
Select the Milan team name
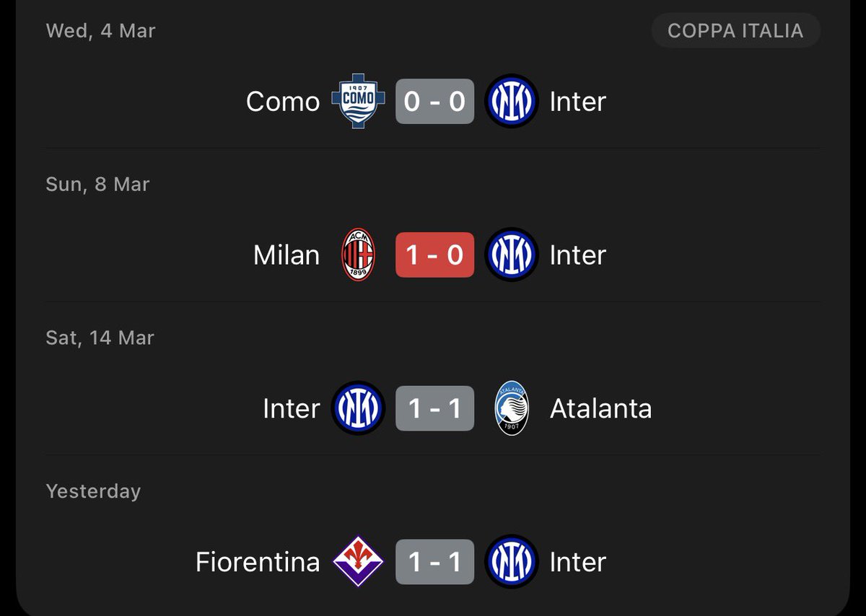287,255
